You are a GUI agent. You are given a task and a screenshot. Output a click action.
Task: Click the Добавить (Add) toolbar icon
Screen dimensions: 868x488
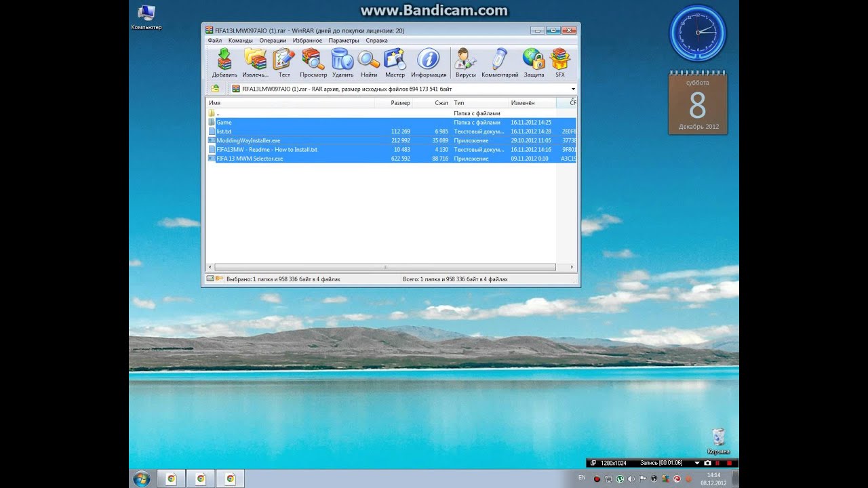(224, 63)
